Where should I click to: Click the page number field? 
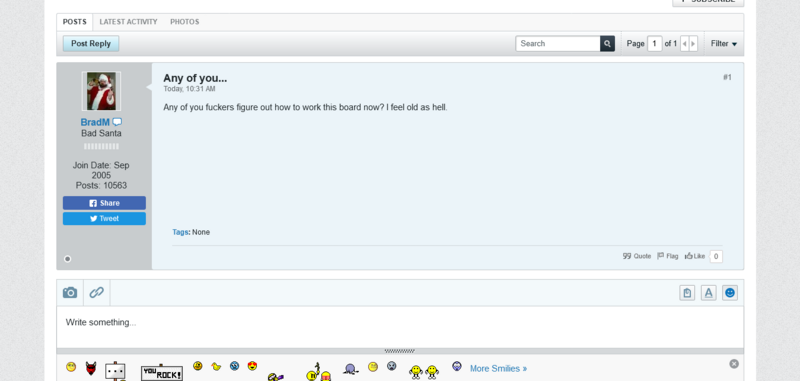point(655,44)
